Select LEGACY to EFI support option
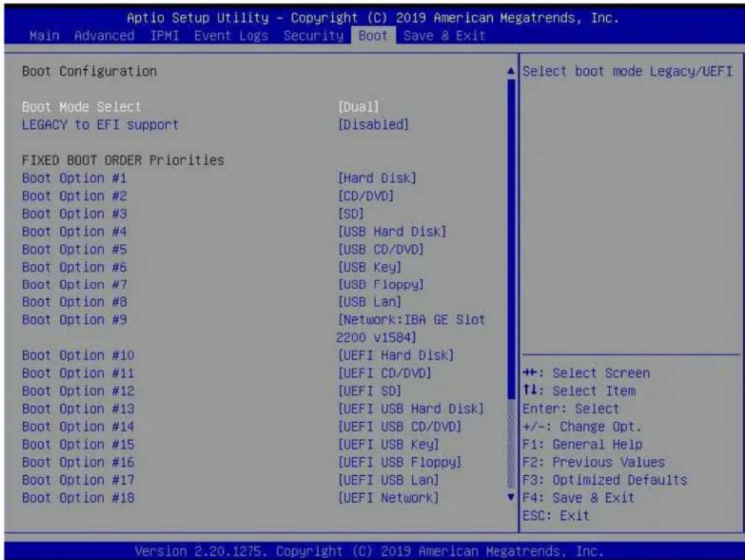This screenshot has height=560, width=745. coord(100,125)
